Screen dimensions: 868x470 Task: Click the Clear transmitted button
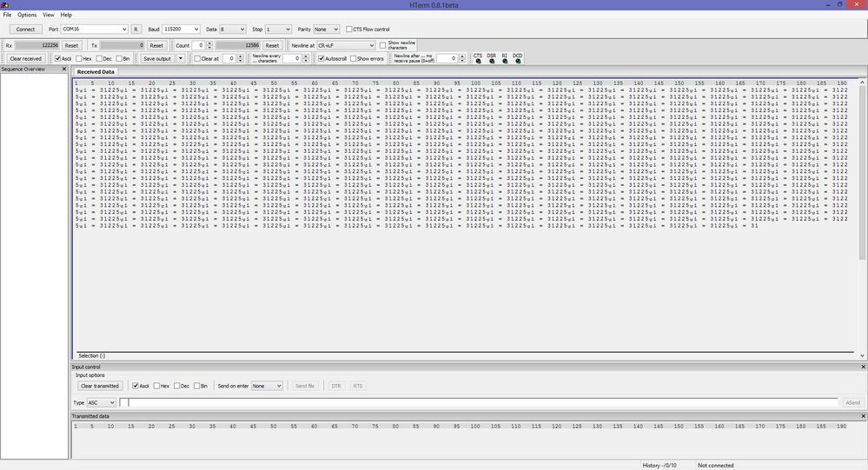point(100,386)
